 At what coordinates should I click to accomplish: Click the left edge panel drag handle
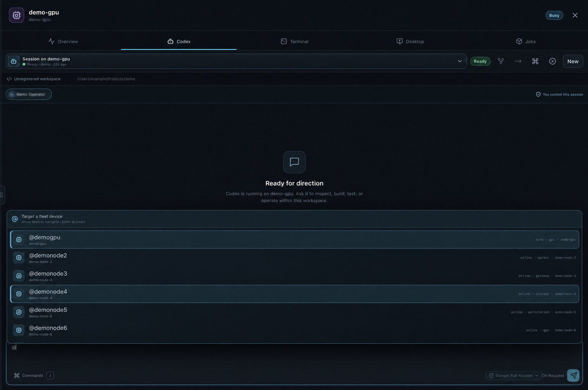coord(2,195)
